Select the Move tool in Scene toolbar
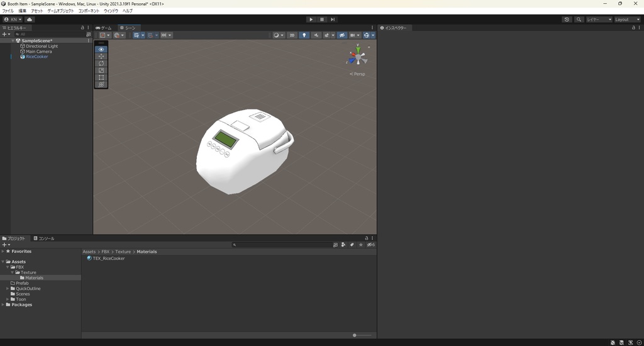 point(101,56)
